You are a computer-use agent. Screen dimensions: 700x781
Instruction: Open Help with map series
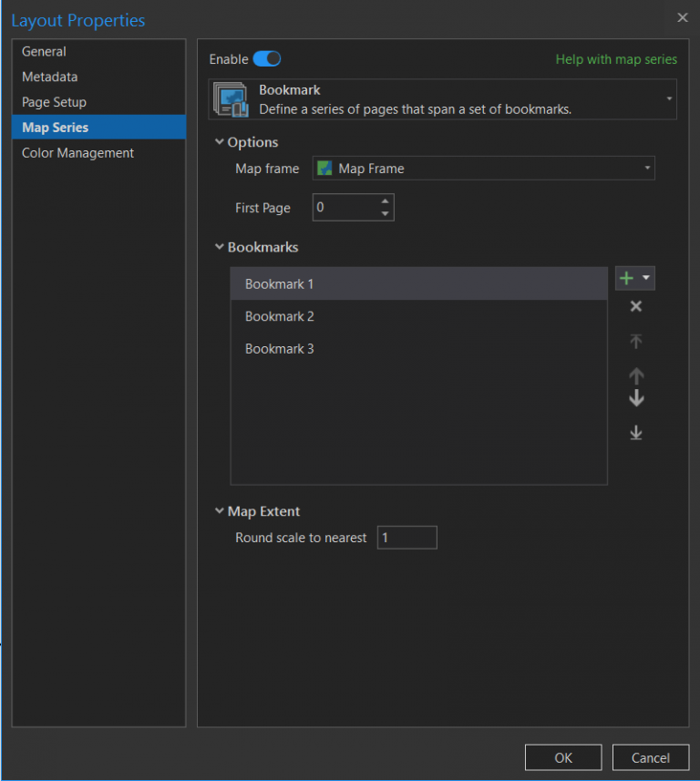coord(616,57)
